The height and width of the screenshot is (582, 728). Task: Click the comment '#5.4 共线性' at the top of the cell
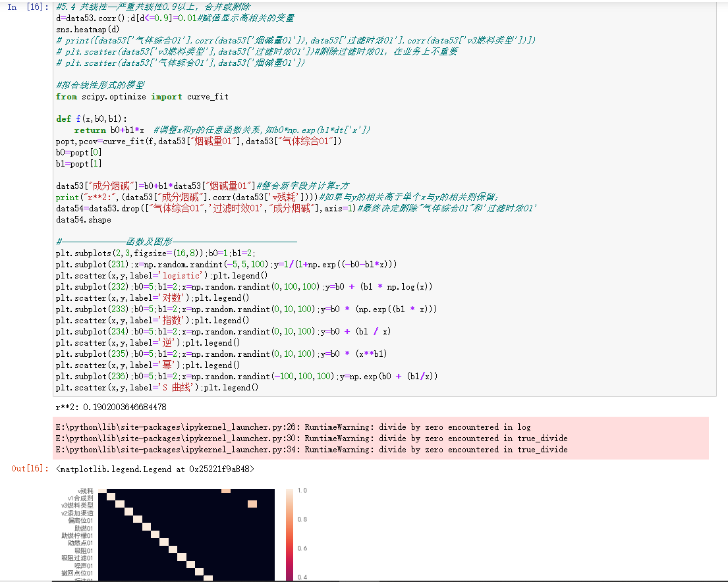154,7
